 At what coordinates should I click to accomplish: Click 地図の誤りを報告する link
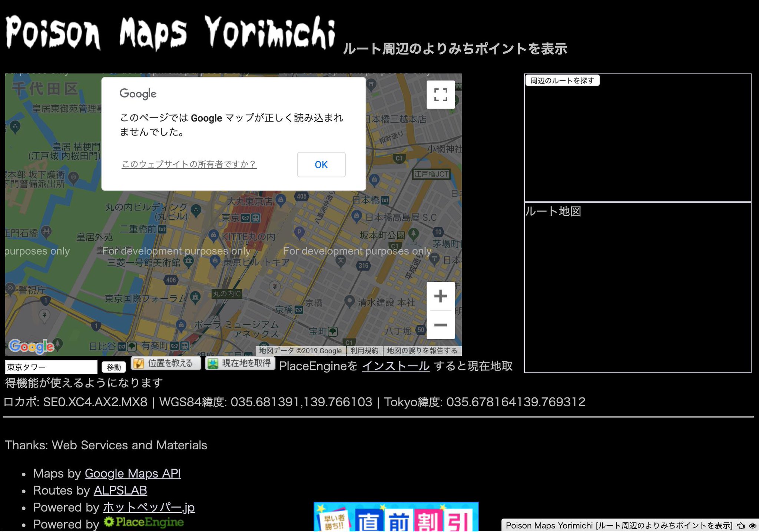422,351
